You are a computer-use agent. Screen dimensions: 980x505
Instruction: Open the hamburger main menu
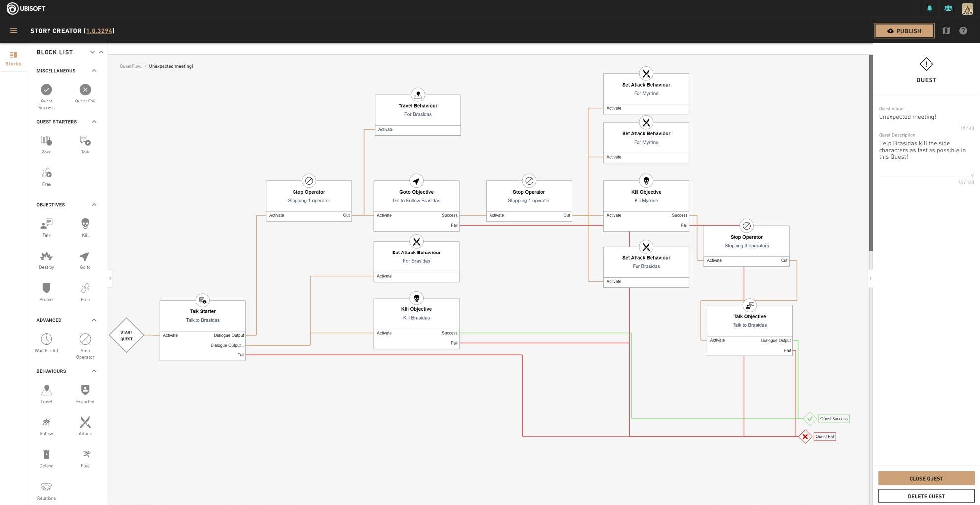point(14,31)
